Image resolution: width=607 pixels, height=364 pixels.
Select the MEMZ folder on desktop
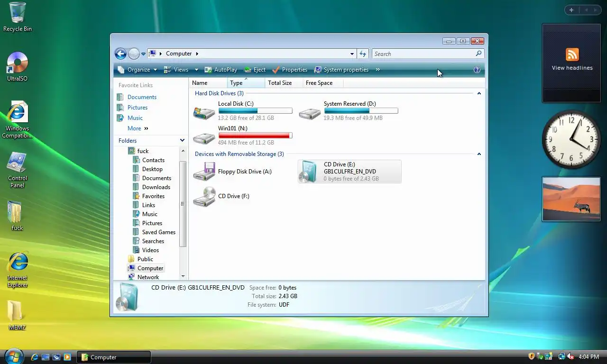coord(18,315)
